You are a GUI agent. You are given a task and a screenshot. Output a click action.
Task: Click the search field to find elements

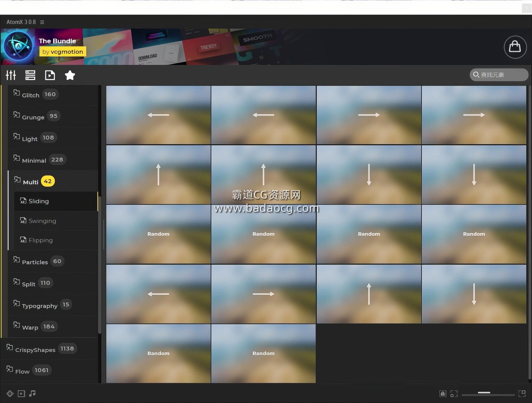(499, 75)
